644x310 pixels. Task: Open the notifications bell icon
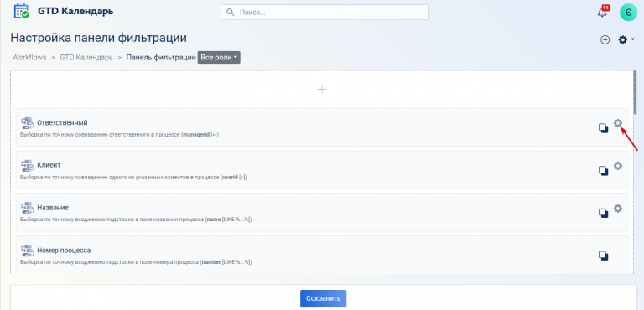tap(602, 12)
